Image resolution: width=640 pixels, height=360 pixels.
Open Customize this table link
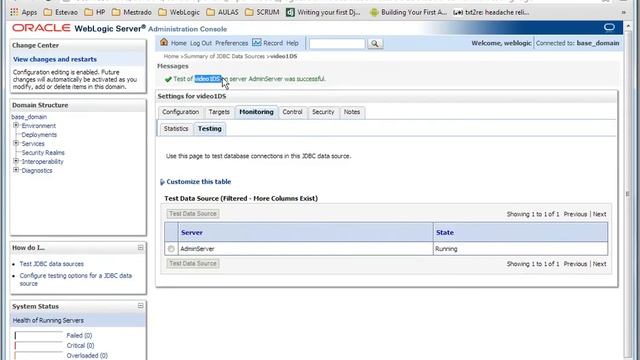click(199, 182)
